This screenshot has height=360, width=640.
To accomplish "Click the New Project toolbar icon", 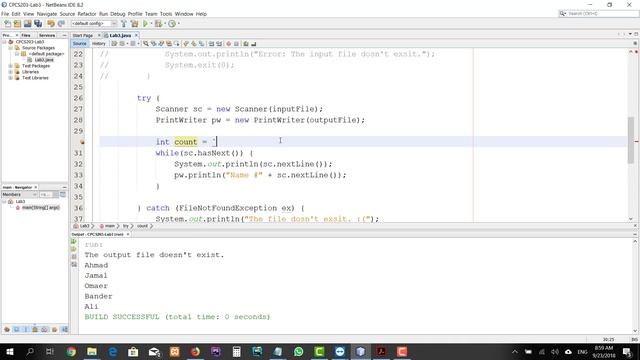I will [17, 24].
